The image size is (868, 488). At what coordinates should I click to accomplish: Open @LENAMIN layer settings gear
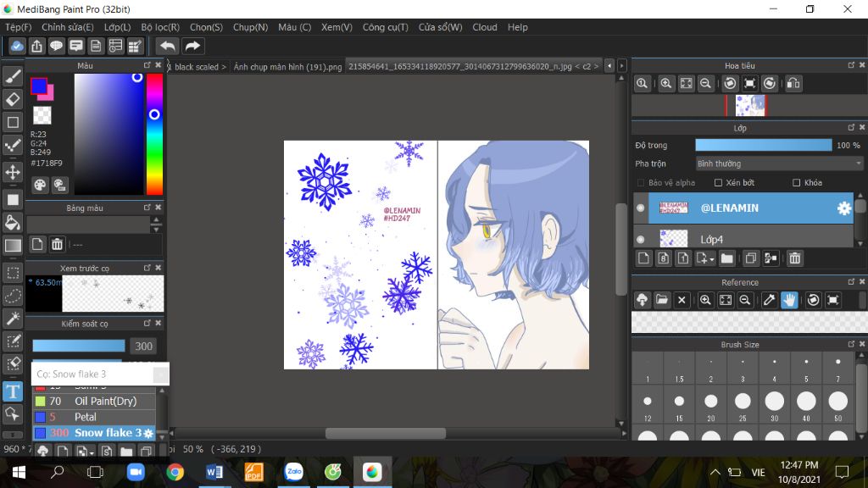click(x=843, y=208)
